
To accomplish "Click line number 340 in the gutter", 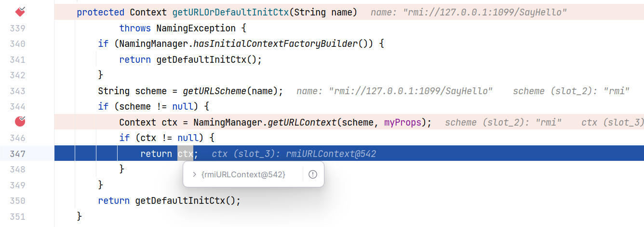I will click(17, 44).
